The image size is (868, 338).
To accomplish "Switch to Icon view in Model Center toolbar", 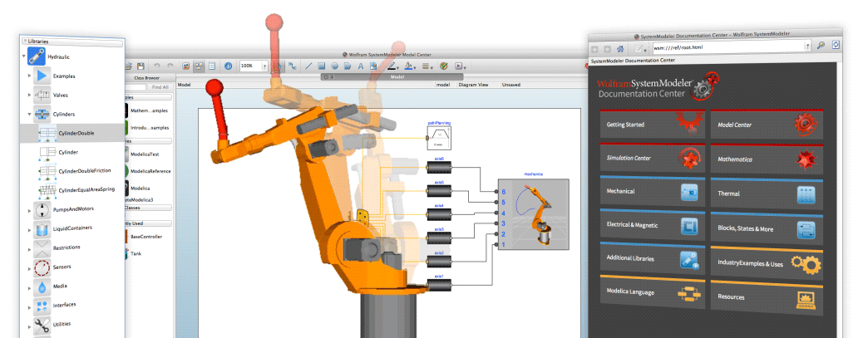I will coord(186,66).
